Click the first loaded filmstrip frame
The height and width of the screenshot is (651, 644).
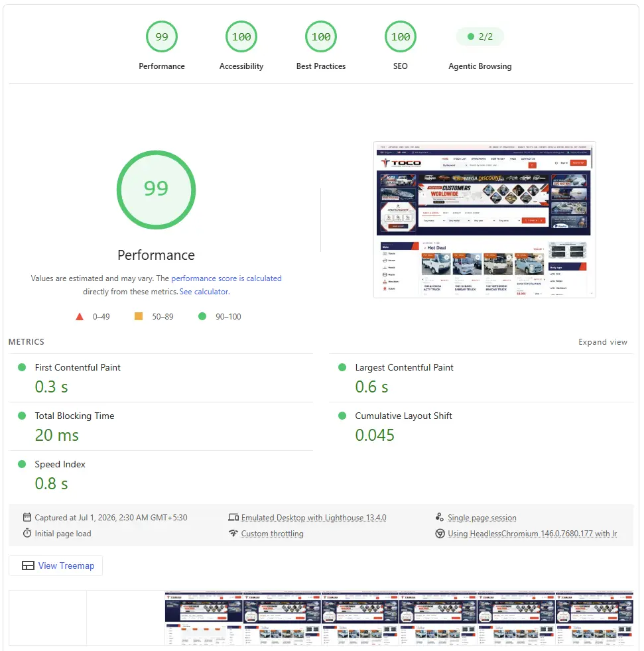(x=204, y=619)
